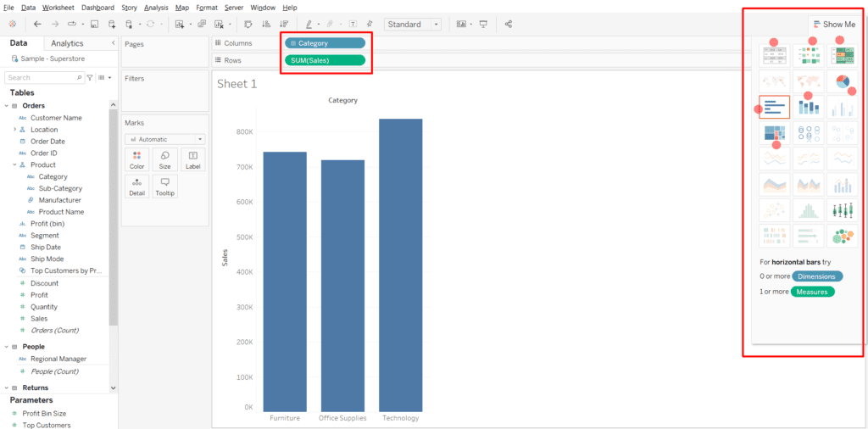
Task: Click the Show Mark Labels T icon
Action: (x=353, y=25)
